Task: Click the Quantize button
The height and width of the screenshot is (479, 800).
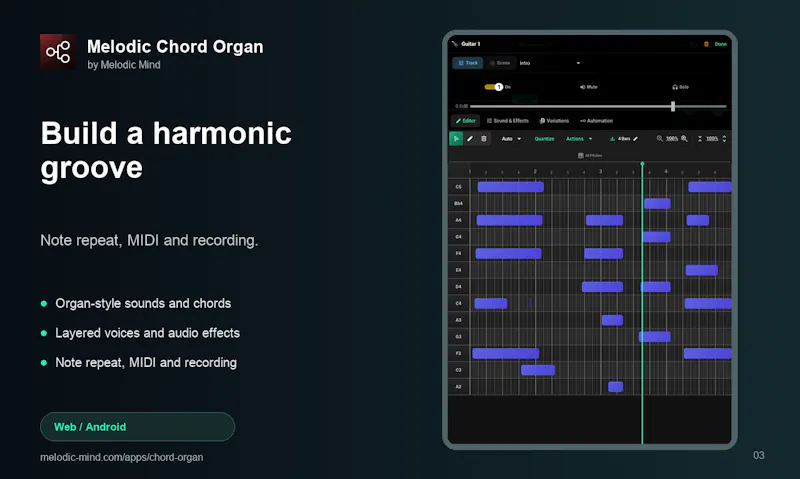Action: coord(544,138)
